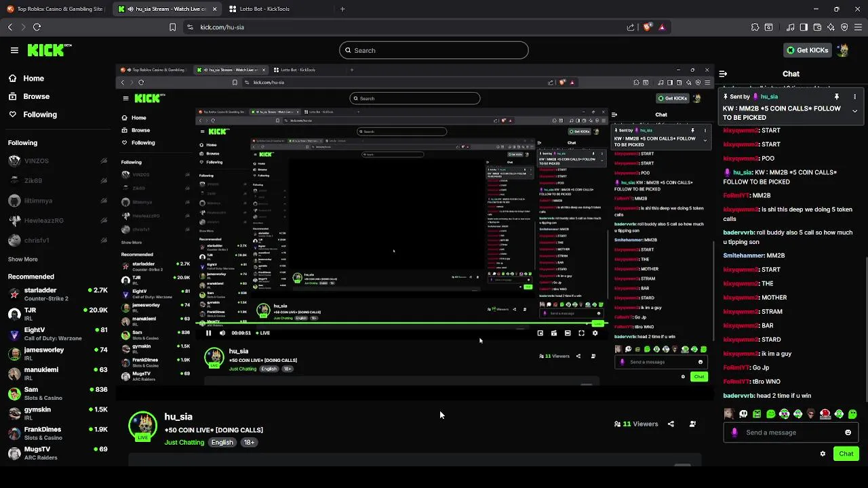Click the KICK beta logo
Image resolution: width=868 pixels, height=488 pixels.
coord(49,50)
